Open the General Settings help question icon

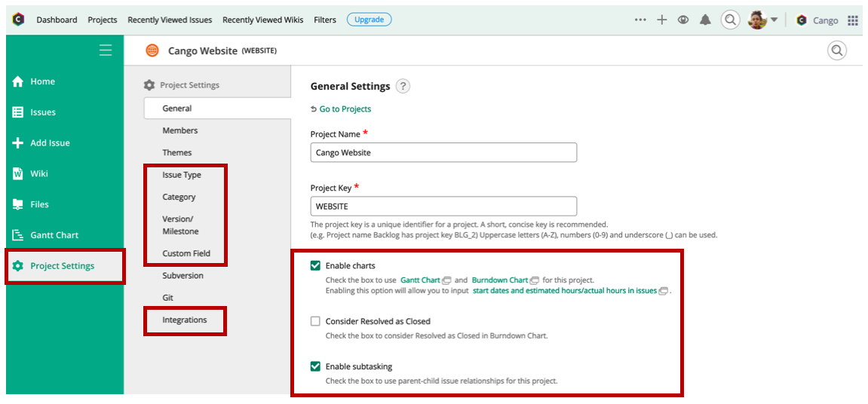tap(403, 87)
